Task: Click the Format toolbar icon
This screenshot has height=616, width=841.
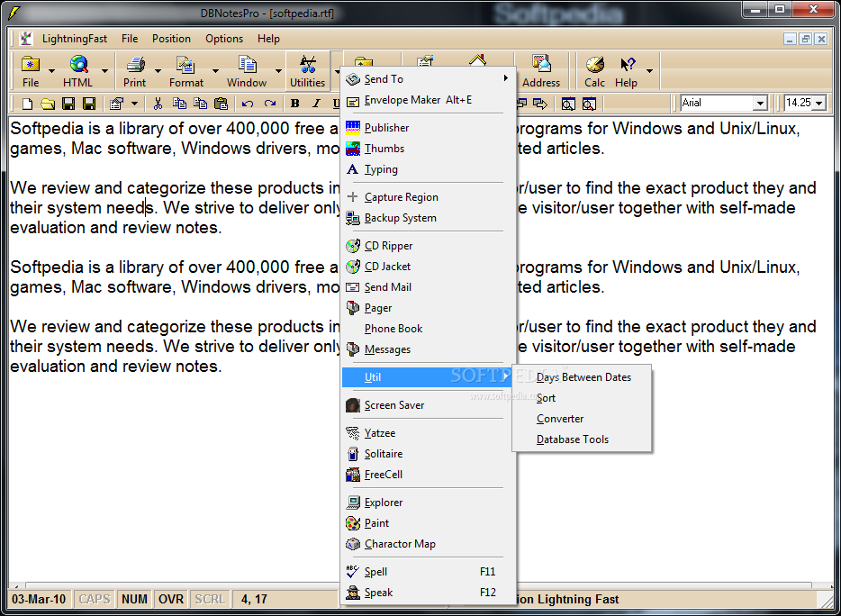Action: tap(185, 65)
